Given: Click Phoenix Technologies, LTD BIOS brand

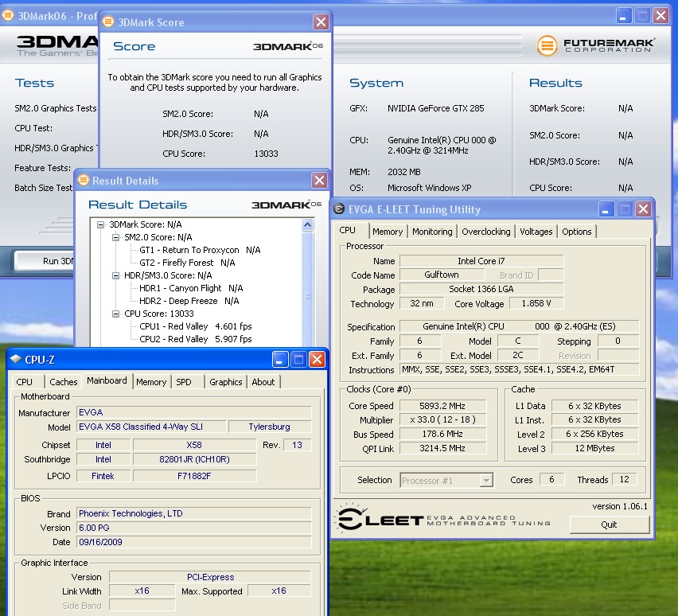Looking at the screenshot, I should tap(193, 513).
